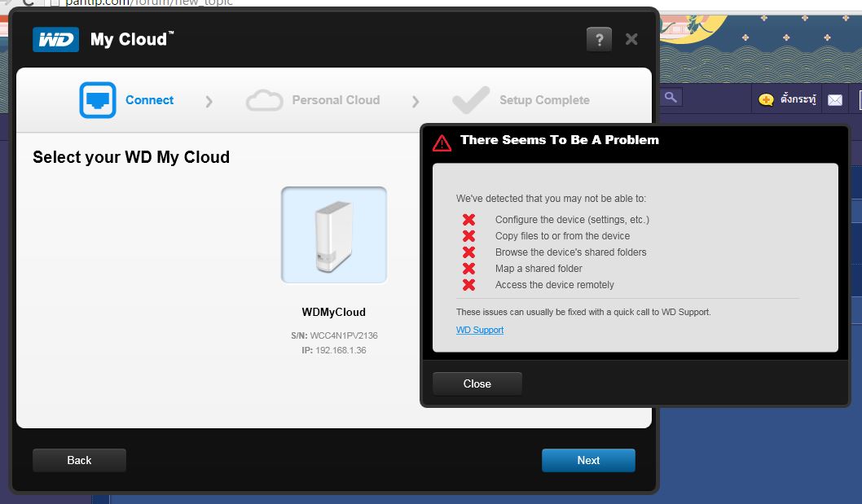Image resolution: width=862 pixels, height=504 pixels.
Task: Click the 'Select your WD My Cloud' heading
Action: (131, 157)
